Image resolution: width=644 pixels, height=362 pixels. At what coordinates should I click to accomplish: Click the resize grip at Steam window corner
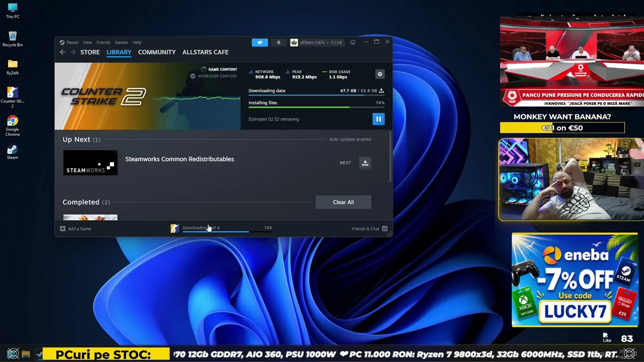pos(389,234)
